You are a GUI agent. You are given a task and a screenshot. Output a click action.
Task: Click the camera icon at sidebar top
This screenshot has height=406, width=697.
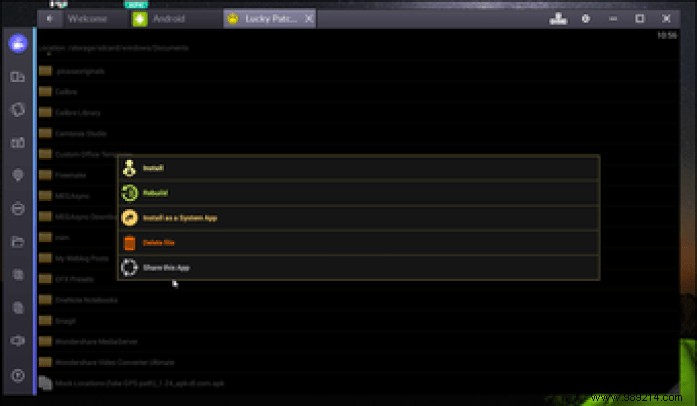(x=17, y=44)
